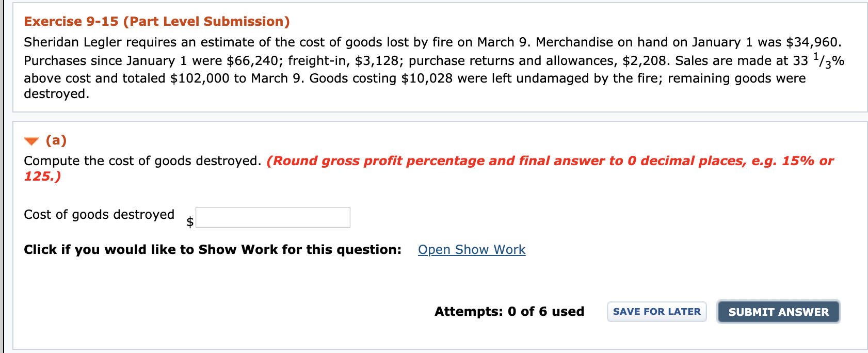
Task: Click SAVE FOR LATER button
Action: pos(656,311)
